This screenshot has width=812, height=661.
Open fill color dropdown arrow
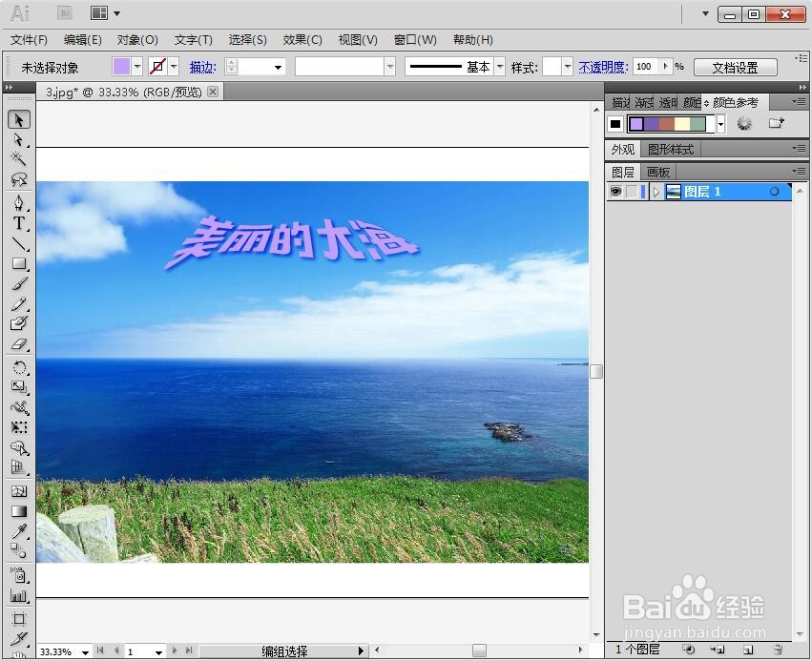pos(137,66)
